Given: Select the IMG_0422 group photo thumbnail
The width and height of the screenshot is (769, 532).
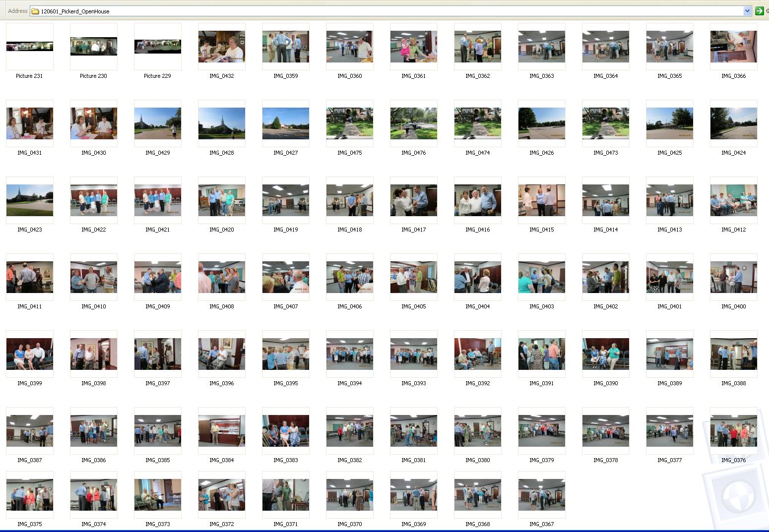Looking at the screenshot, I should pyautogui.click(x=94, y=200).
